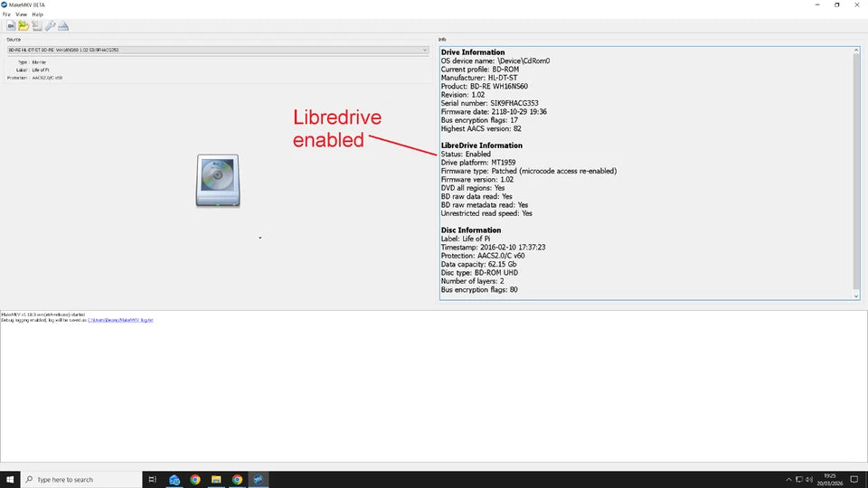Open Task View from the taskbar

click(x=152, y=479)
